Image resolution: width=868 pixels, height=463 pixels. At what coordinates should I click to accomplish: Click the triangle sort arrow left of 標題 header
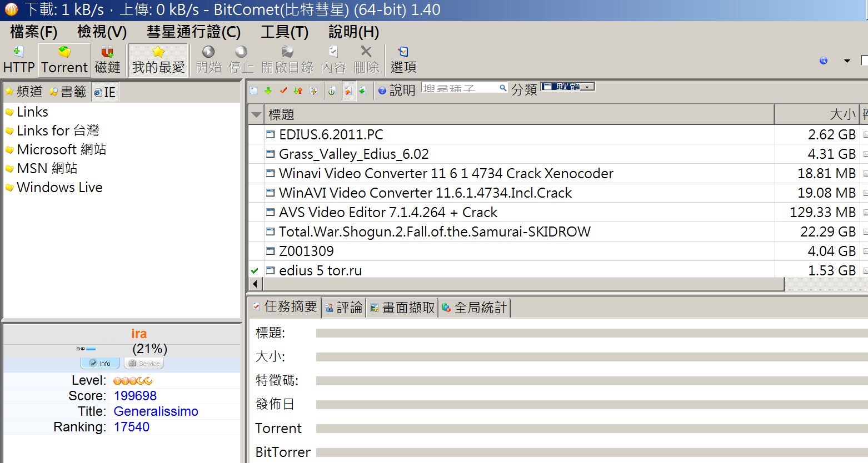pyautogui.click(x=256, y=115)
